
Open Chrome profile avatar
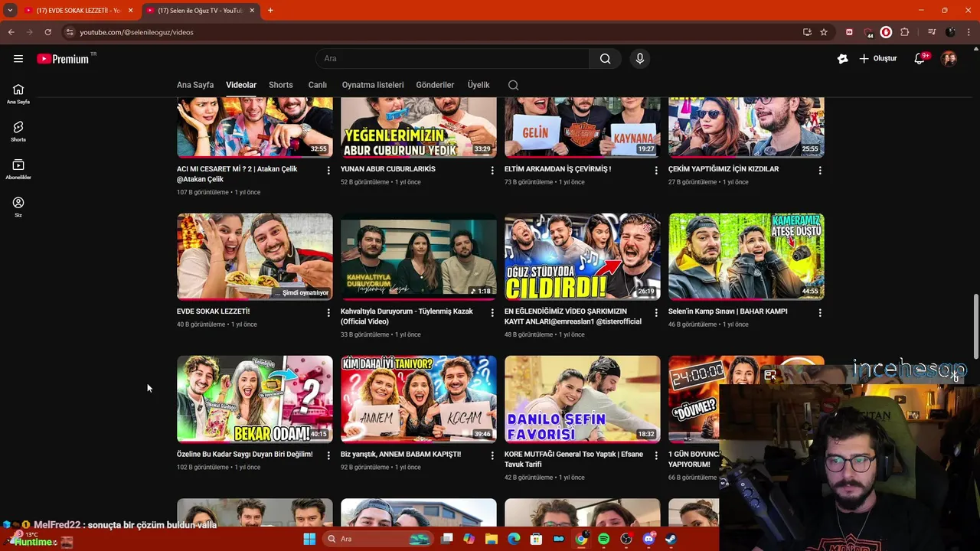(950, 32)
